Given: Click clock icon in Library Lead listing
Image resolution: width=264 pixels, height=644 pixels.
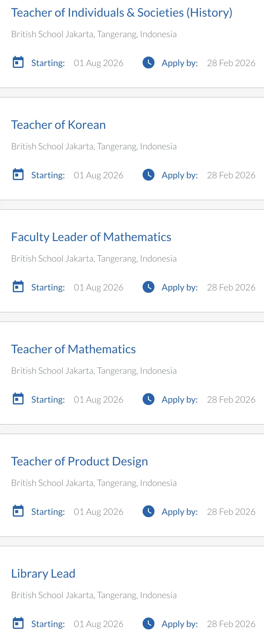Looking at the screenshot, I should click(148, 623).
